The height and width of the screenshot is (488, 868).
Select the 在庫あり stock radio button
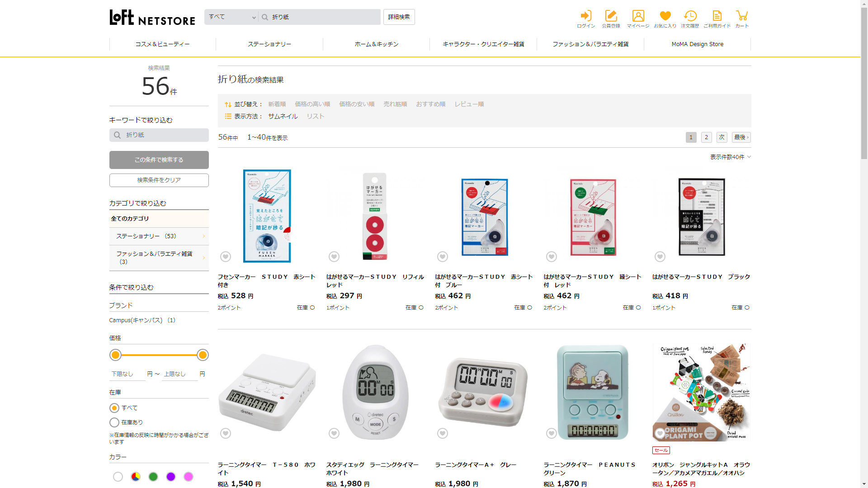114,422
